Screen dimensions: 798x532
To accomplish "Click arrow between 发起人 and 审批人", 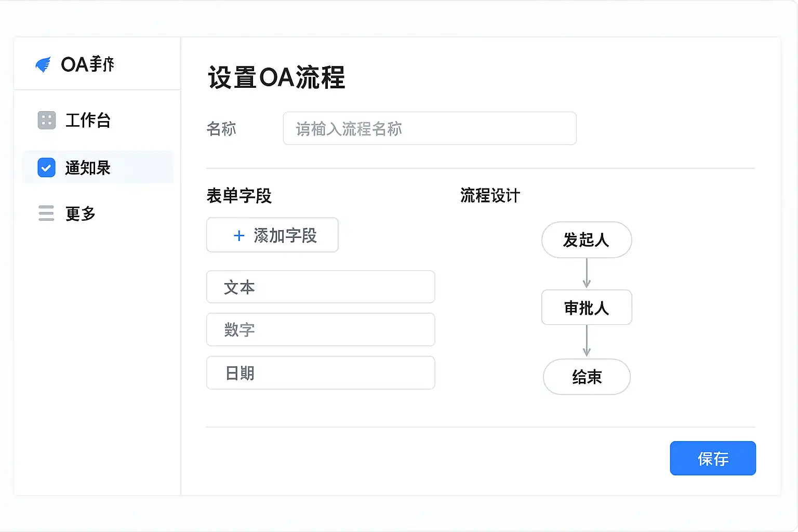I will tap(587, 274).
